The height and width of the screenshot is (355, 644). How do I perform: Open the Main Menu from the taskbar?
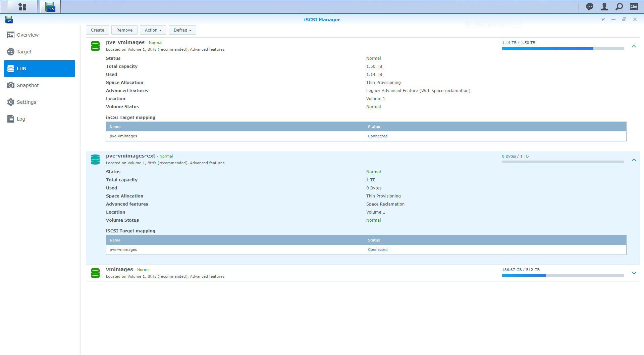(x=22, y=6)
